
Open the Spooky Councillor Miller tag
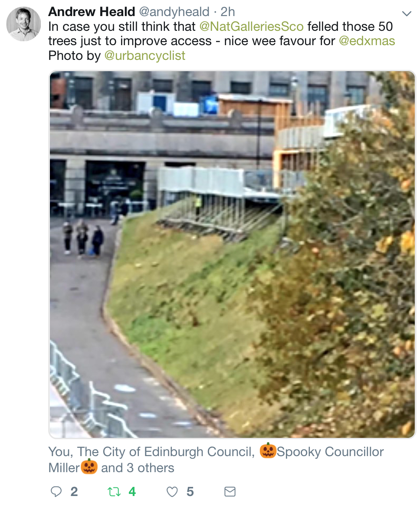tap(216, 460)
